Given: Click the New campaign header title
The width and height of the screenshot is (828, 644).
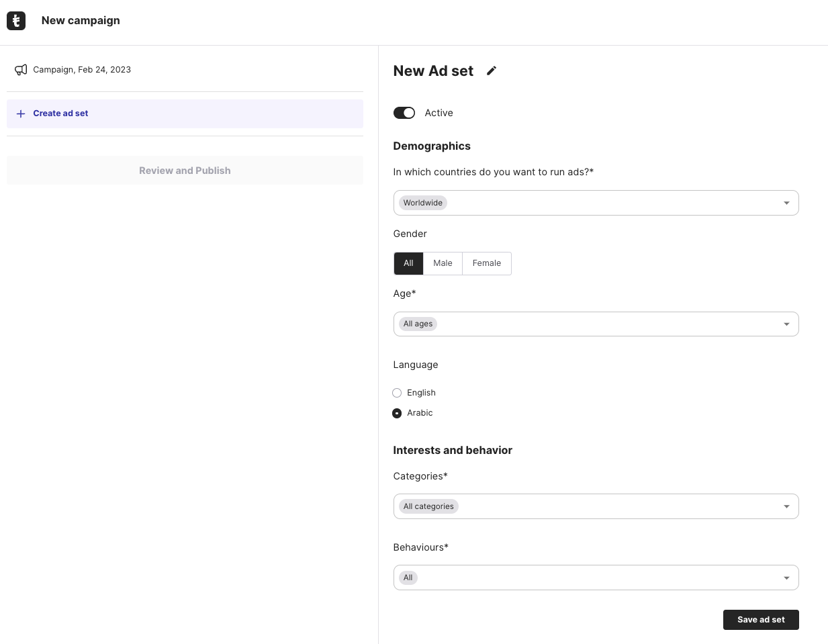Looking at the screenshot, I should pos(81,21).
